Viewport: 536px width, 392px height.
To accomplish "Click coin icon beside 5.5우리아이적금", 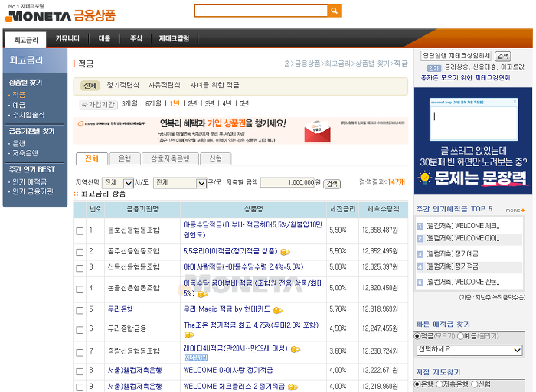I will pyautogui.click(x=285, y=252).
